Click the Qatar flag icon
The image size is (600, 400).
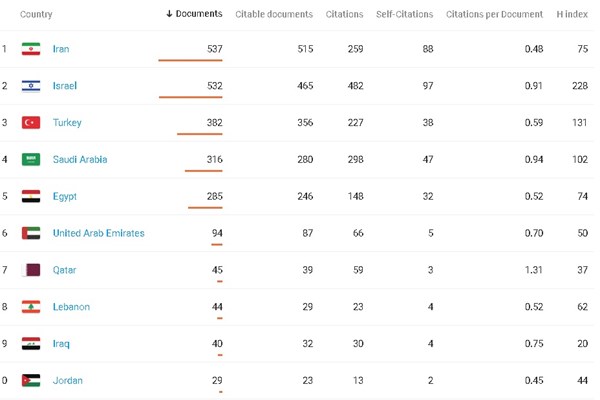[31, 270]
